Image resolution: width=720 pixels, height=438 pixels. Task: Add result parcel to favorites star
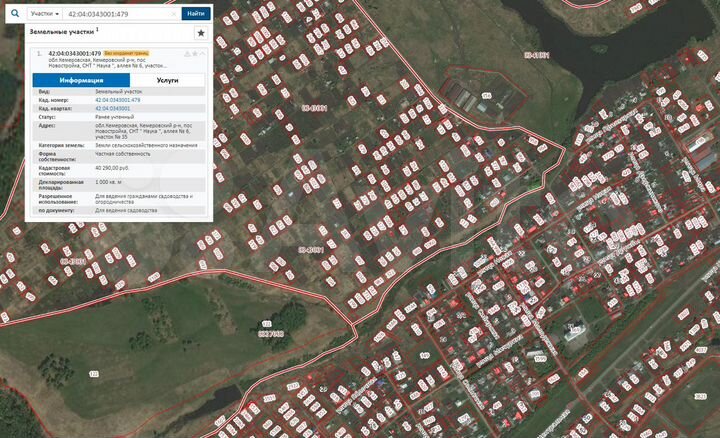coord(195,52)
